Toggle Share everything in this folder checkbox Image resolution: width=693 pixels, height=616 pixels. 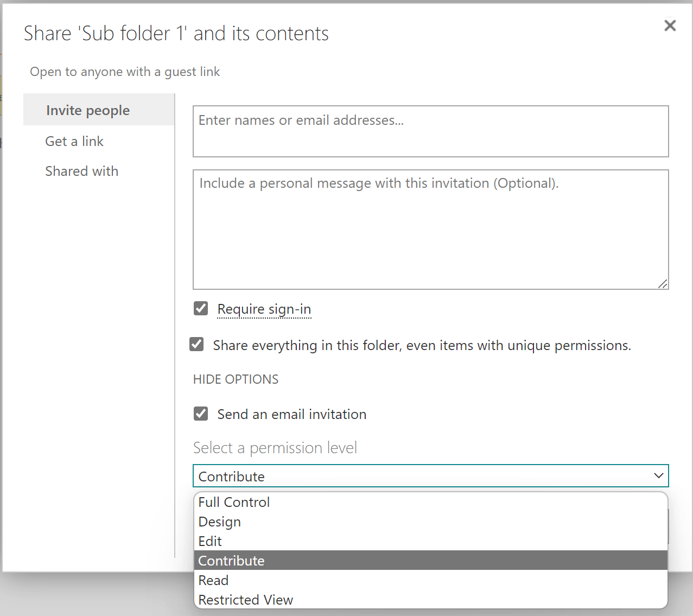point(196,344)
